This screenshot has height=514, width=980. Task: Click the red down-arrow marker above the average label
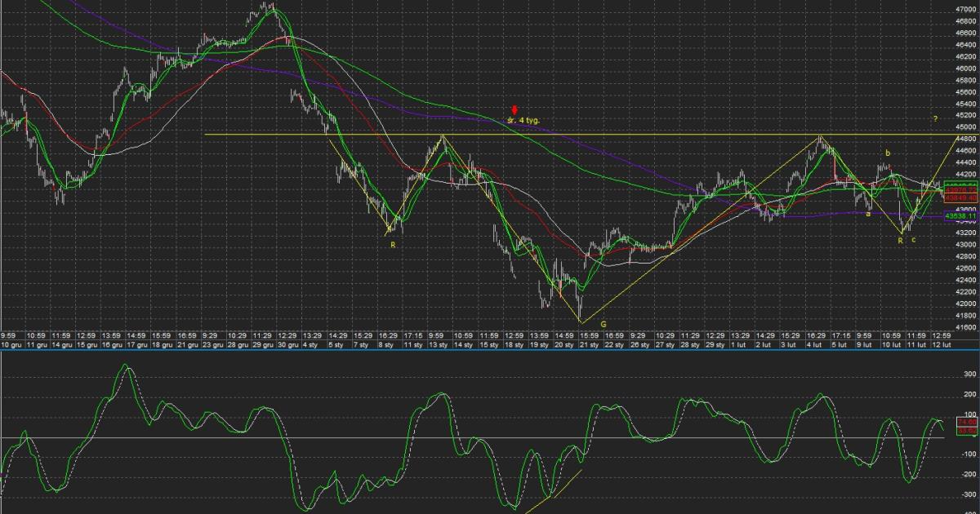(x=514, y=110)
